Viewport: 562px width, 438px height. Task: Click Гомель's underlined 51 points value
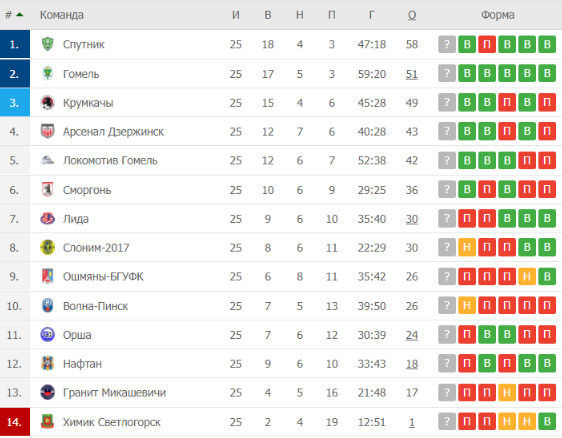tap(412, 74)
